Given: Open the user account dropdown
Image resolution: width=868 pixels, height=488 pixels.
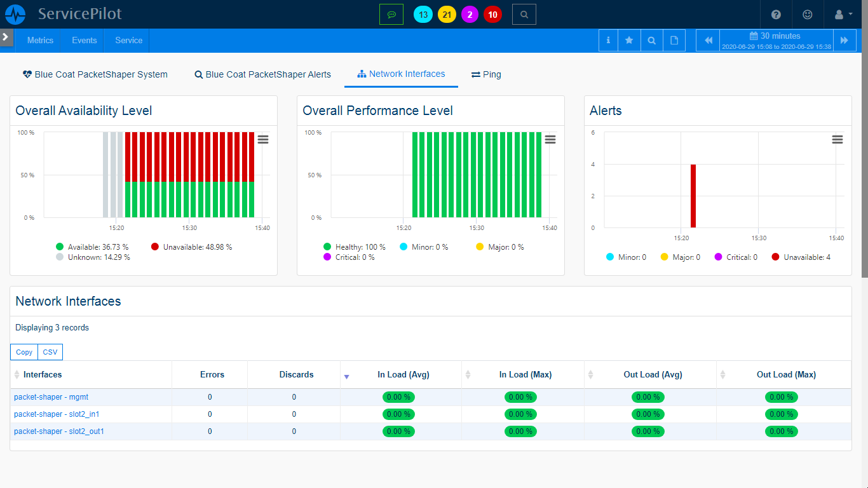Looking at the screenshot, I should point(843,14).
